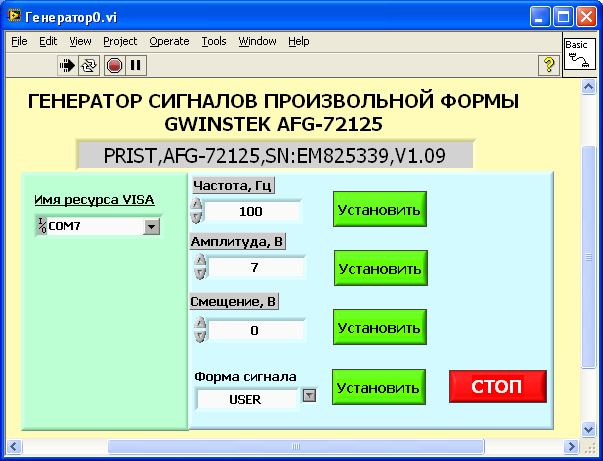Click Установить button for Частота
This screenshot has width=603, height=461.
pyautogui.click(x=380, y=209)
